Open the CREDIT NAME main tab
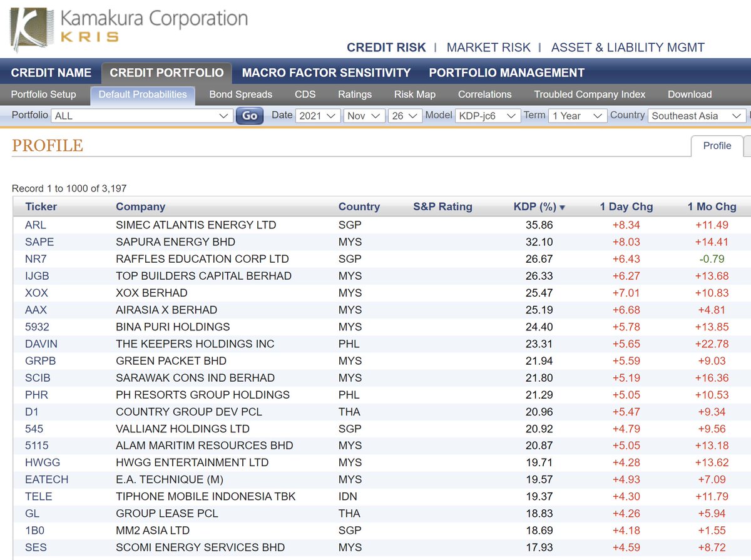The height and width of the screenshot is (560, 751). [51, 73]
